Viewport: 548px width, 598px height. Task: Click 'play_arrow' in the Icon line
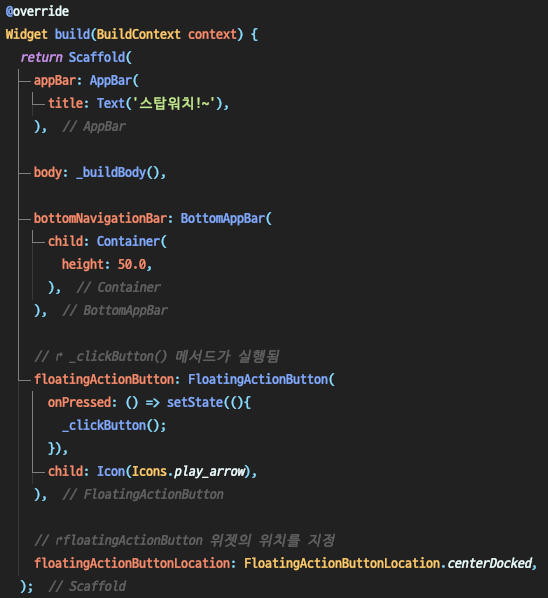click(209, 472)
